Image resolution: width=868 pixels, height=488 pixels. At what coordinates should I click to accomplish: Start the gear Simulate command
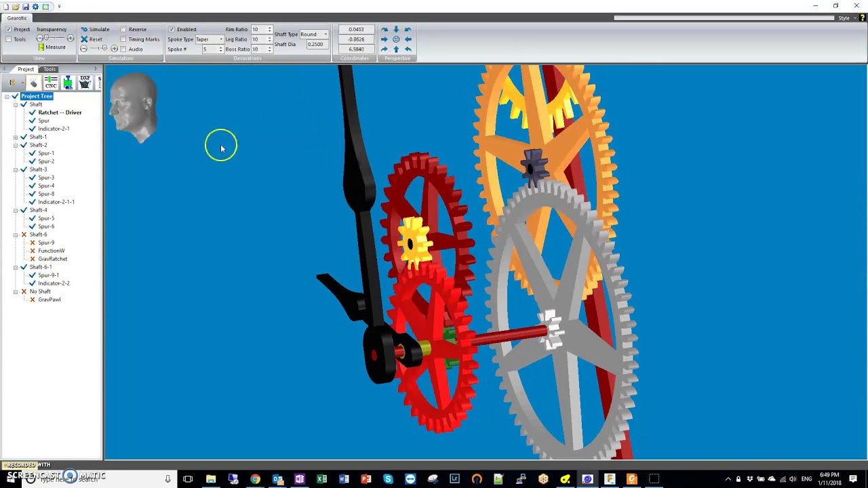tap(95, 29)
